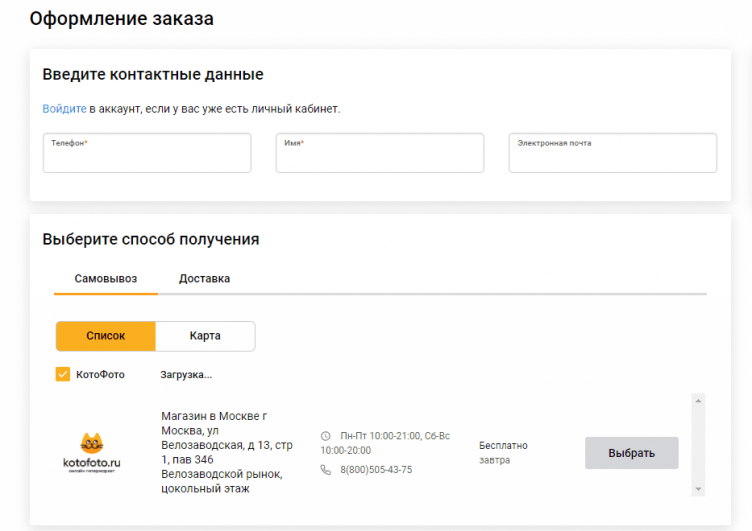Click the clock icon beside working hours

pyautogui.click(x=326, y=436)
